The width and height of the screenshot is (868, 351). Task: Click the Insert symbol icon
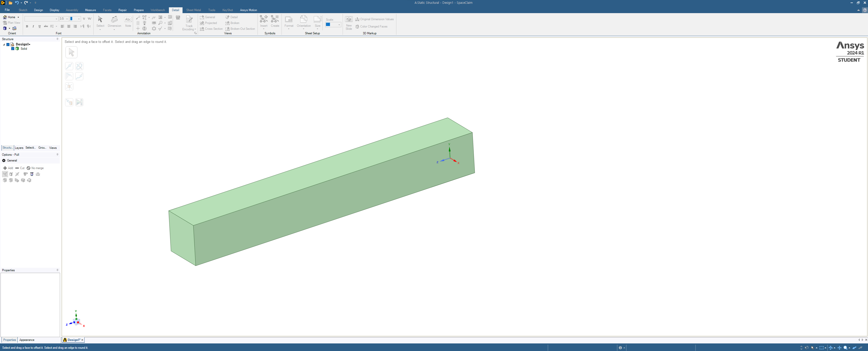pos(264,19)
